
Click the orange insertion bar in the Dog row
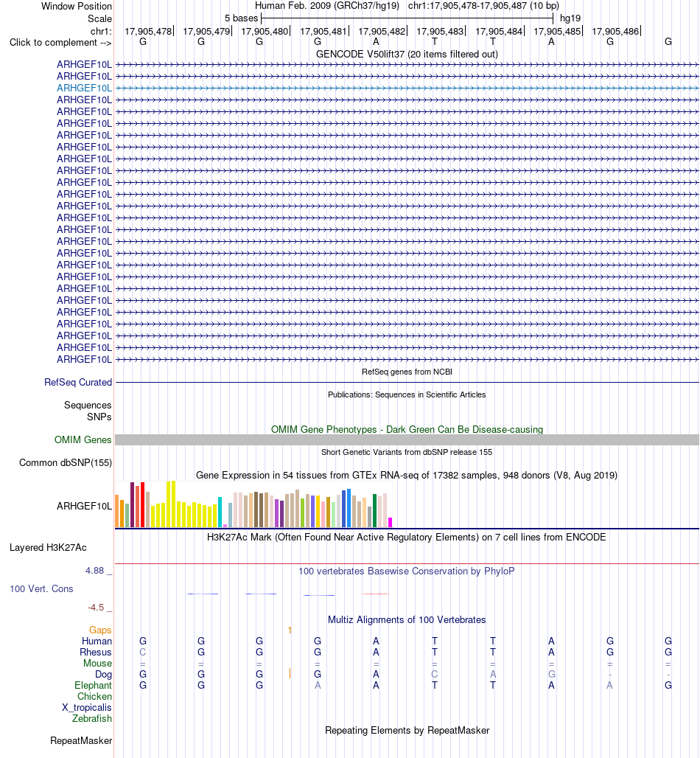290,673
